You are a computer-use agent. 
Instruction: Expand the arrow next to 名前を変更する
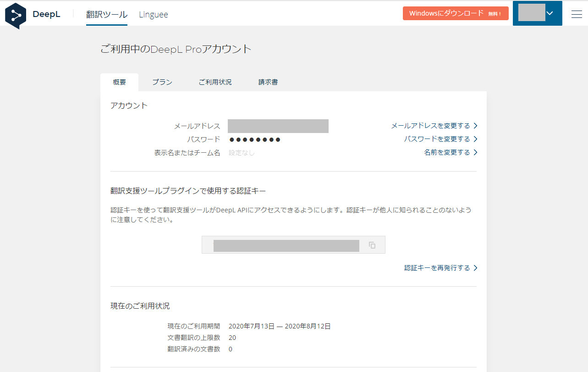click(x=476, y=152)
